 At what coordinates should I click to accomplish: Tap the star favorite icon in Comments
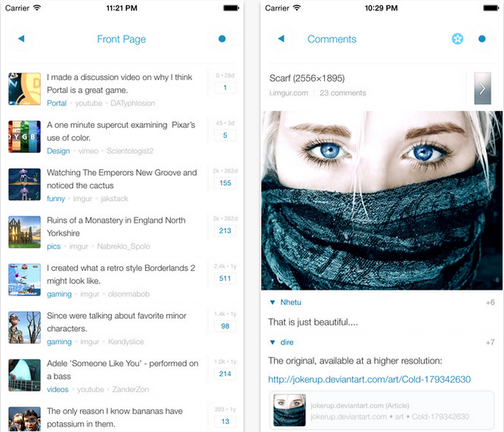457,39
